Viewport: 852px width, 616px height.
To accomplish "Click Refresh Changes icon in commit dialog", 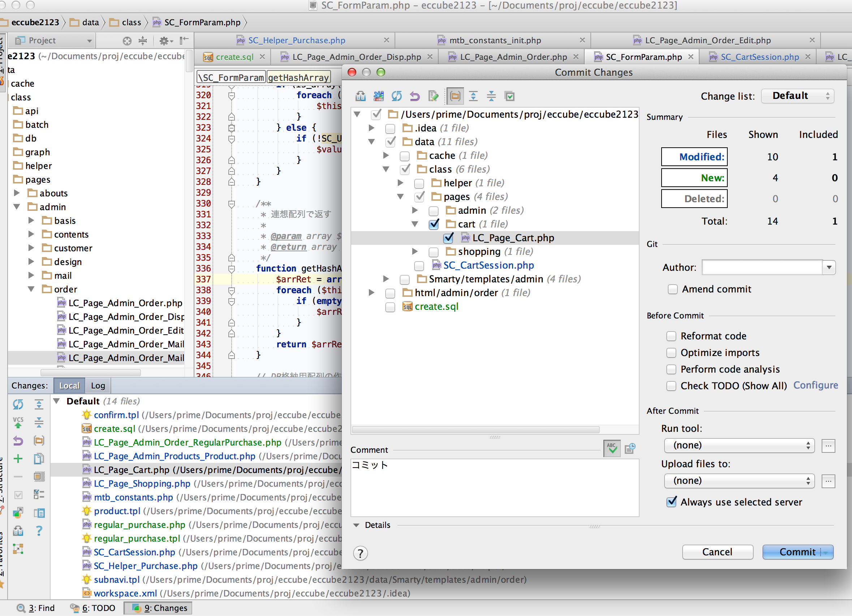I will [x=396, y=96].
